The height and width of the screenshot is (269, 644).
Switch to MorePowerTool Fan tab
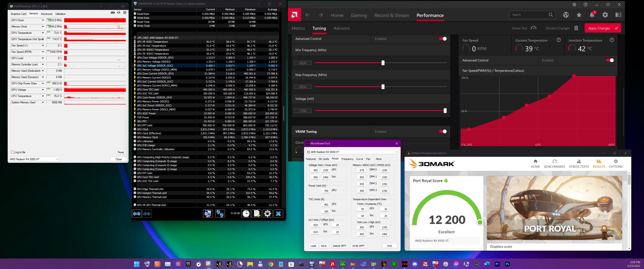pos(368,159)
